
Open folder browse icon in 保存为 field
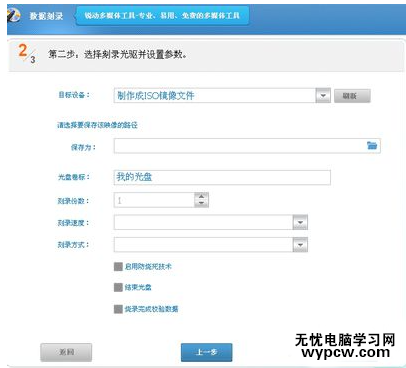372,145
